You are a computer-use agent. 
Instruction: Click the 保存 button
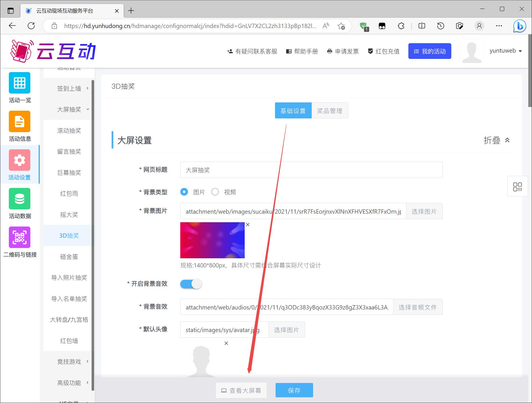(x=294, y=390)
